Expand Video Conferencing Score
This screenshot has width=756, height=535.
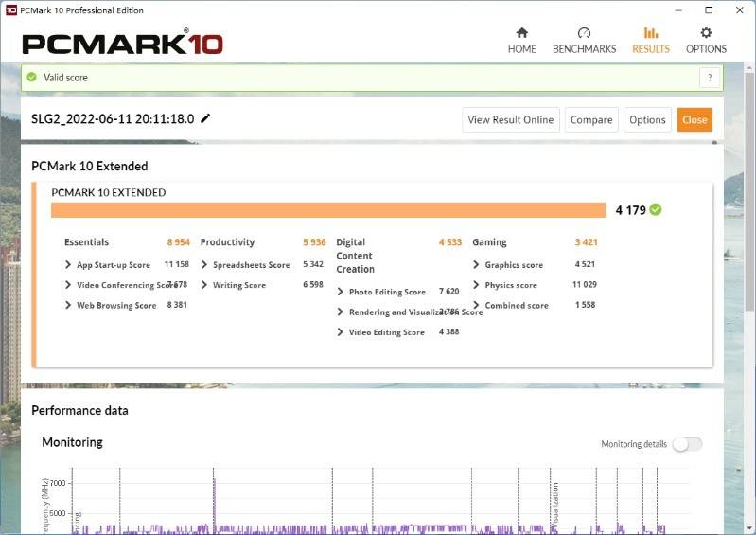click(x=68, y=285)
